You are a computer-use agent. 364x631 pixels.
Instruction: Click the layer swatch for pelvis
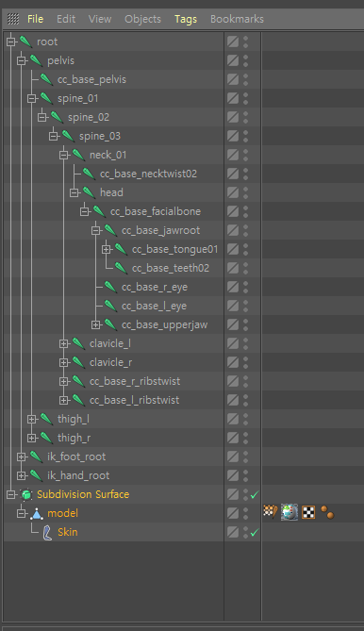(233, 60)
